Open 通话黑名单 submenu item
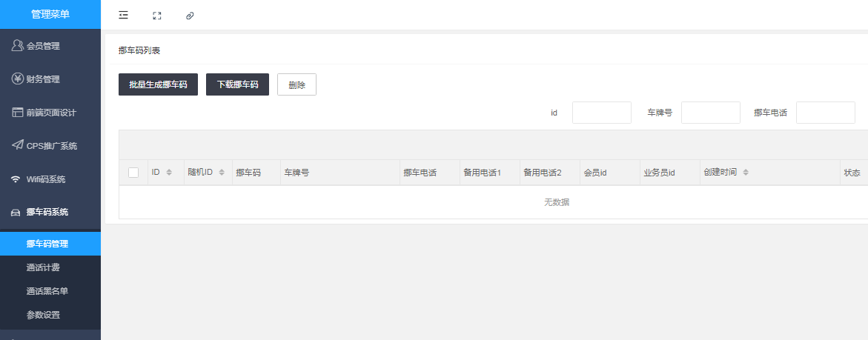 click(x=50, y=291)
